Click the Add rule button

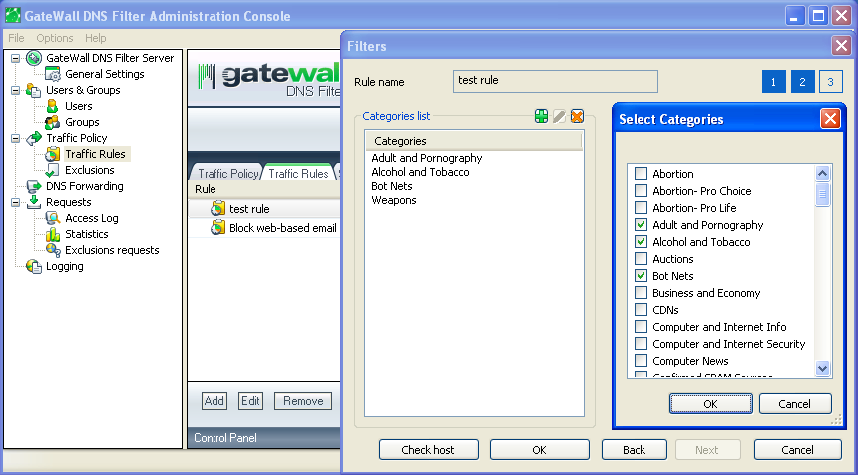coord(213,401)
